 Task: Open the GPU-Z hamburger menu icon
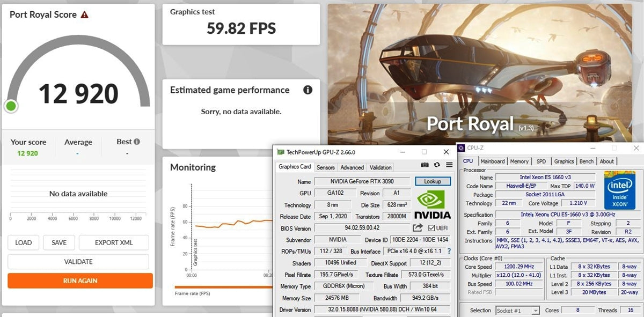click(449, 165)
